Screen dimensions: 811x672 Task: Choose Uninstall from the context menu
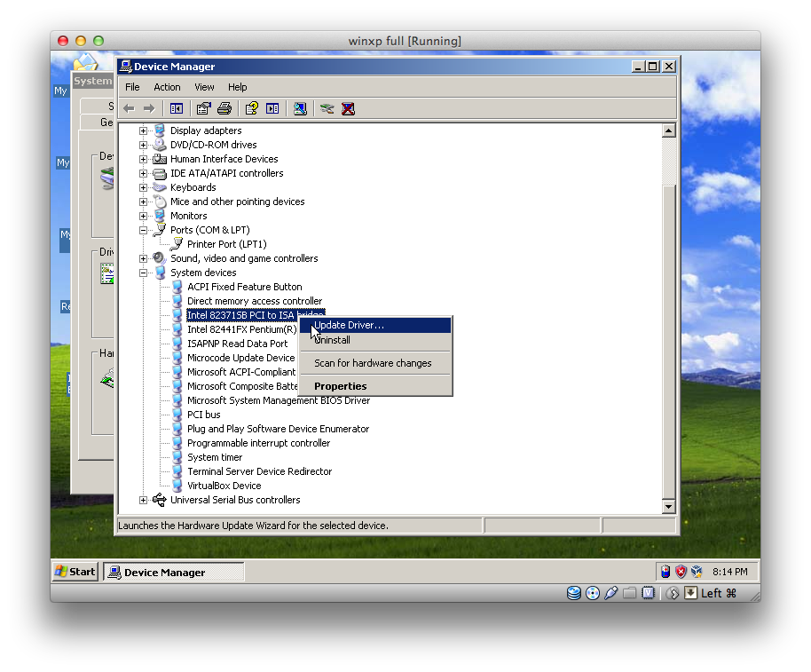[x=375, y=340]
